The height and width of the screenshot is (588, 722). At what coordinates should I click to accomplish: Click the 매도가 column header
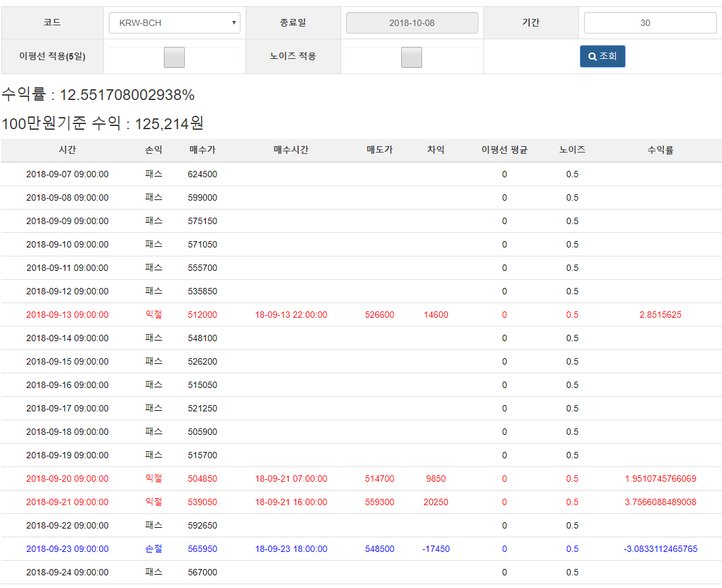pos(380,149)
